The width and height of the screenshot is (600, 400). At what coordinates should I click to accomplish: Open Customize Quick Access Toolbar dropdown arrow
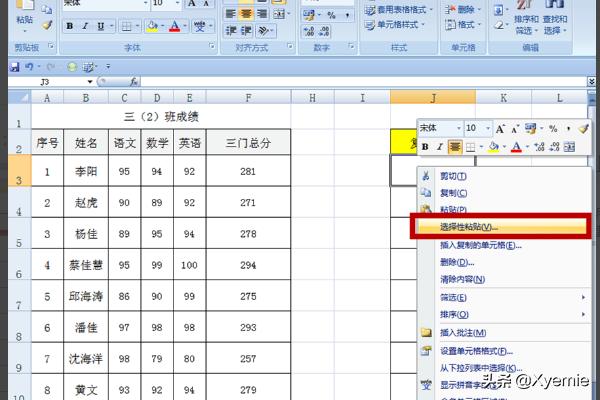[108, 67]
